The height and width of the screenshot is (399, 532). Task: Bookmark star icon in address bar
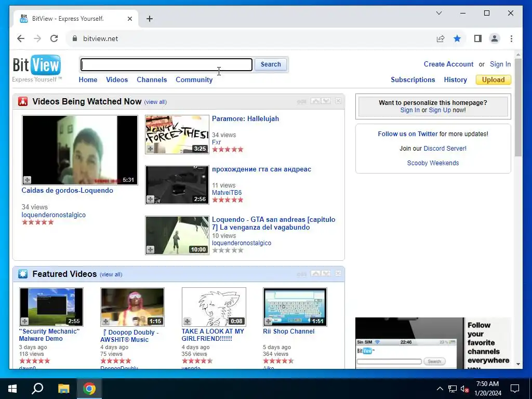457,38
